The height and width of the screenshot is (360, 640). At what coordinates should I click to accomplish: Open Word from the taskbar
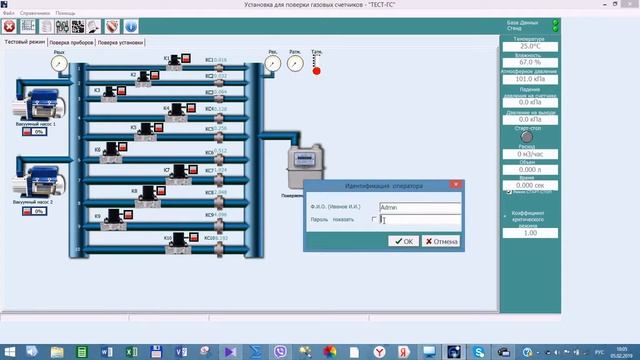[x=107, y=351]
